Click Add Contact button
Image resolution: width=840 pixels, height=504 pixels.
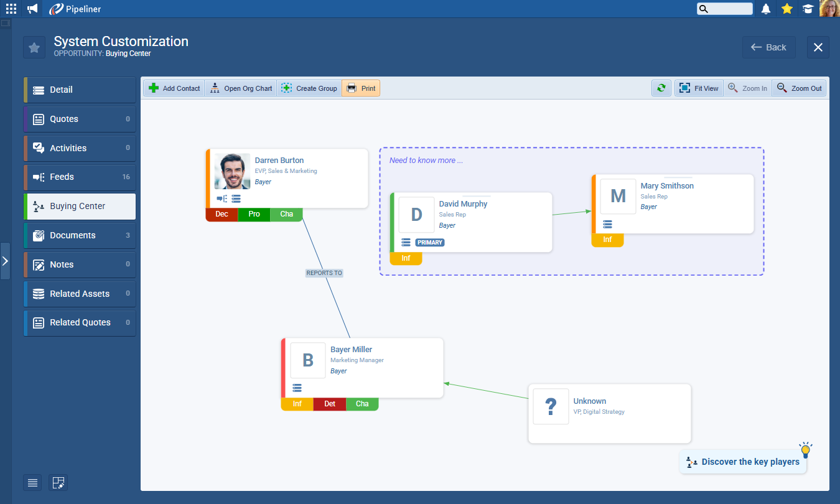174,88
